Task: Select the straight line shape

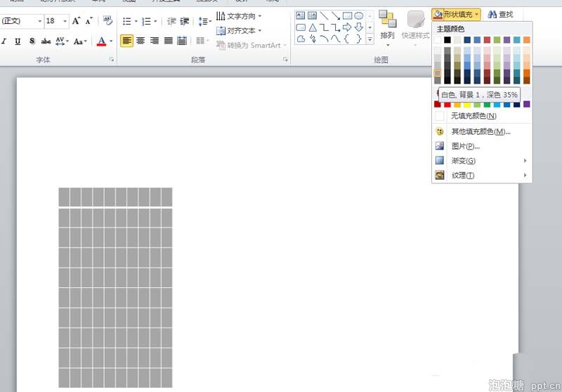Action: 324,15
